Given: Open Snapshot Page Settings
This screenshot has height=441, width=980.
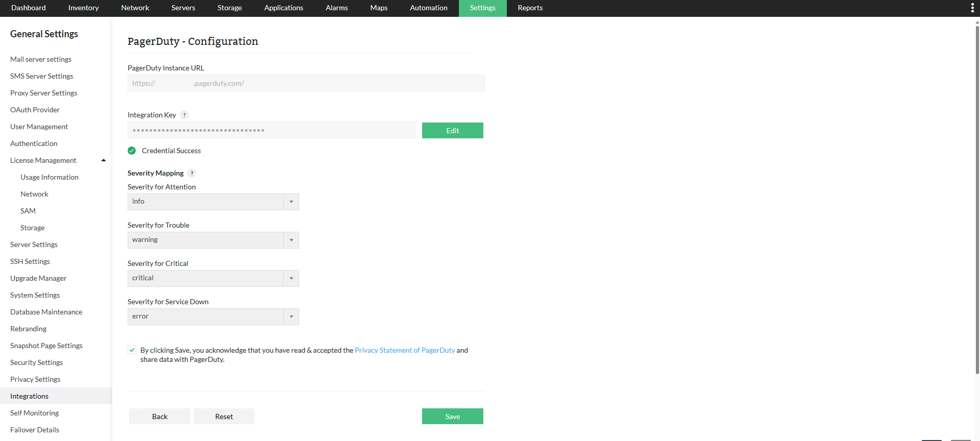Looking at the screenshot, I should [x=46, y=346].
